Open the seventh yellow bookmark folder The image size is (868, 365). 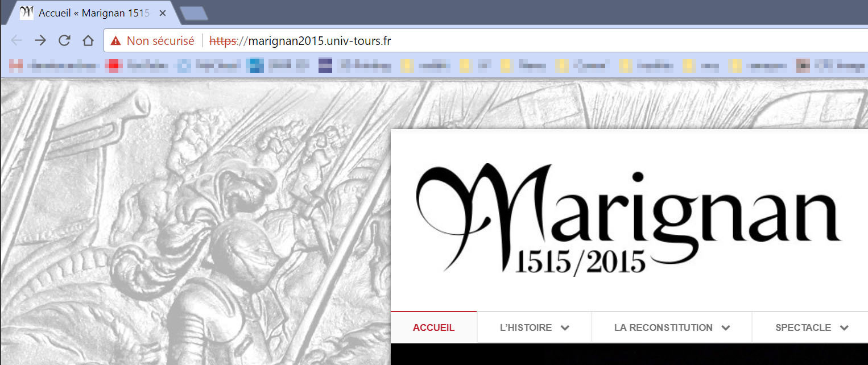pyautogui.click(x=735, y=66)
